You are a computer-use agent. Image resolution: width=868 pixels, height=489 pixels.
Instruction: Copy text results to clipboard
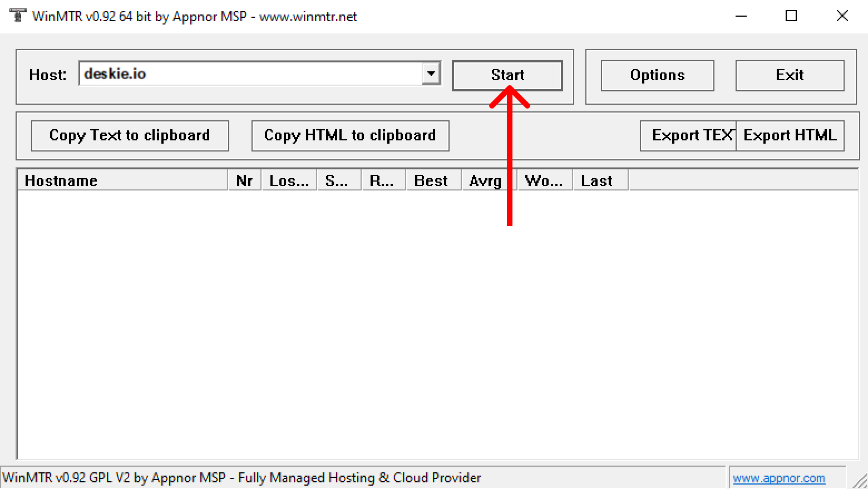point(130,135)
